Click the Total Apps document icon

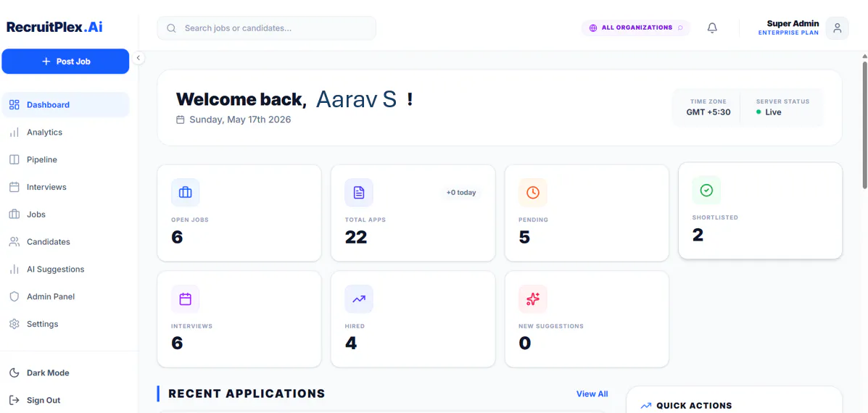point(359,193)
